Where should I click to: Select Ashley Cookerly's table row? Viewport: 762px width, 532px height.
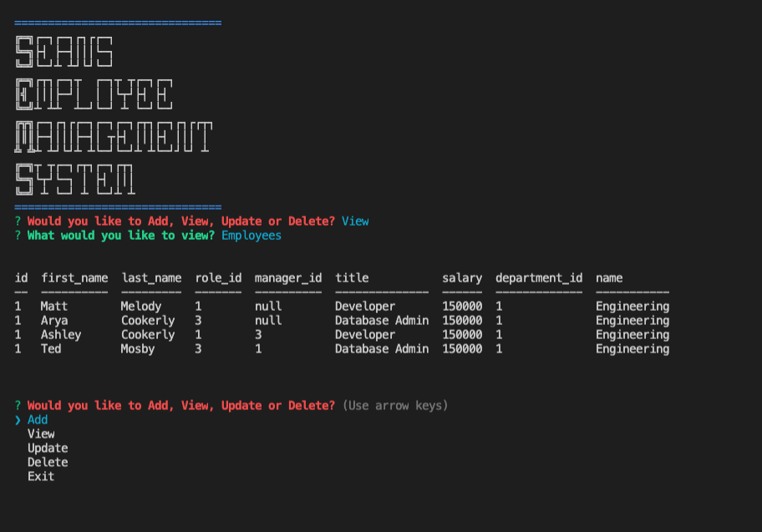coord(334,334)
